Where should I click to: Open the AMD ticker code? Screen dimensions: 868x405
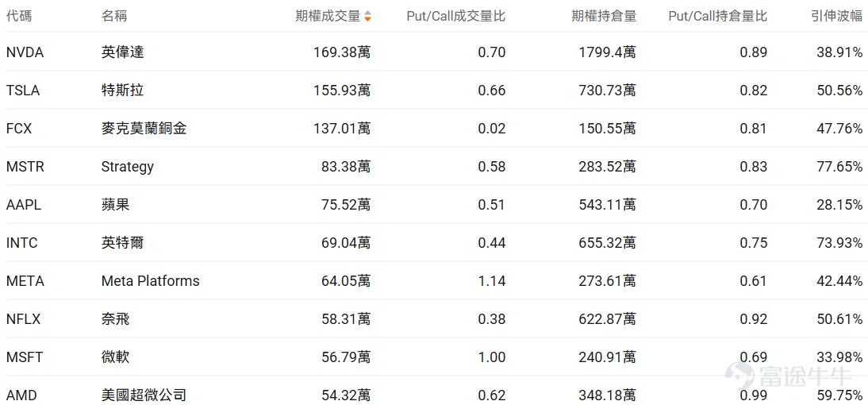[21, 395]
